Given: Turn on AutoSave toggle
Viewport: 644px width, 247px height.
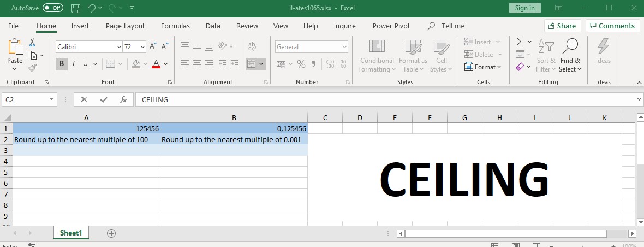Looking at the screenshot, I should [52, 8].
